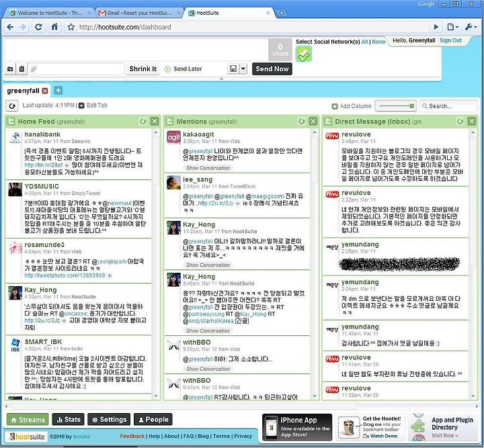Add a new tab with the plus icon
Screen dimensions: 484x448
[58, 91]
